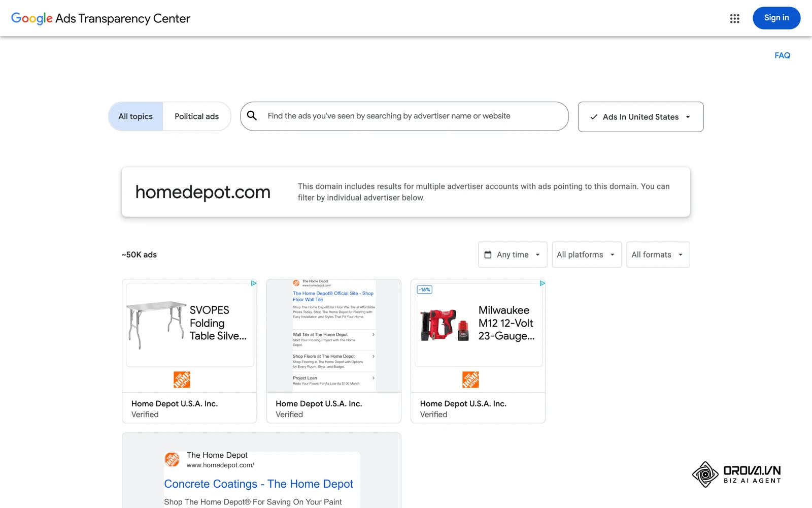Open the Google apps grid icon
Screen dimensions: 812x508
coord(734,18)
